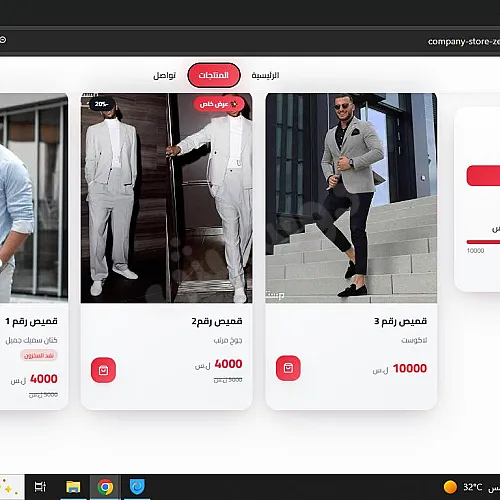This screenshot has width=500, height=500.
Task: Go to the الرئيسية home tab
Action: pyautogui.click(x=265, y=75)
